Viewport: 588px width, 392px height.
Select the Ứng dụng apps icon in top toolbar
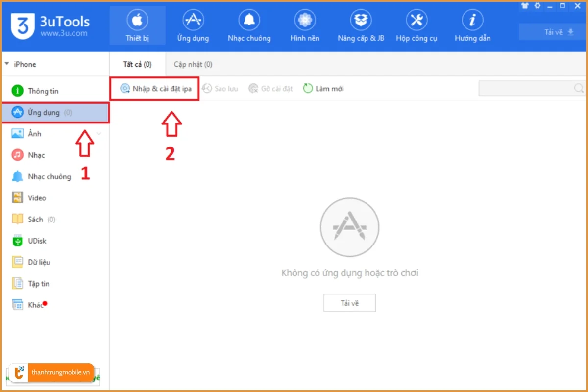193,24
